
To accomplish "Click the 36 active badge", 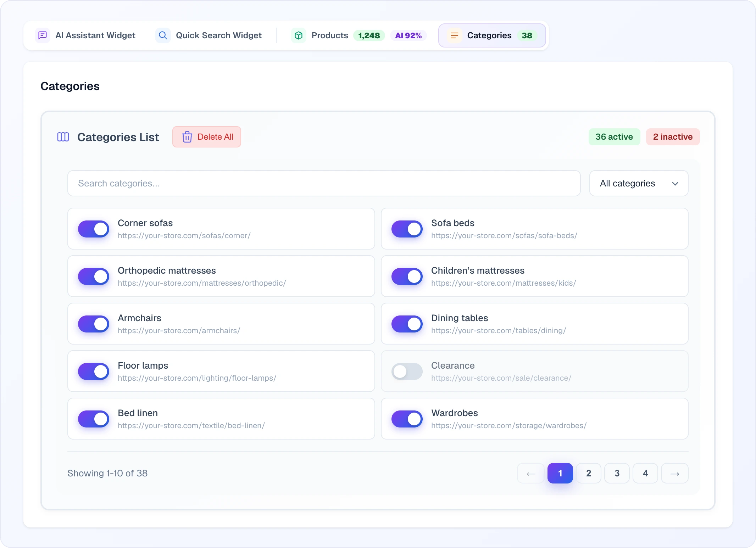I will [615, 137].
